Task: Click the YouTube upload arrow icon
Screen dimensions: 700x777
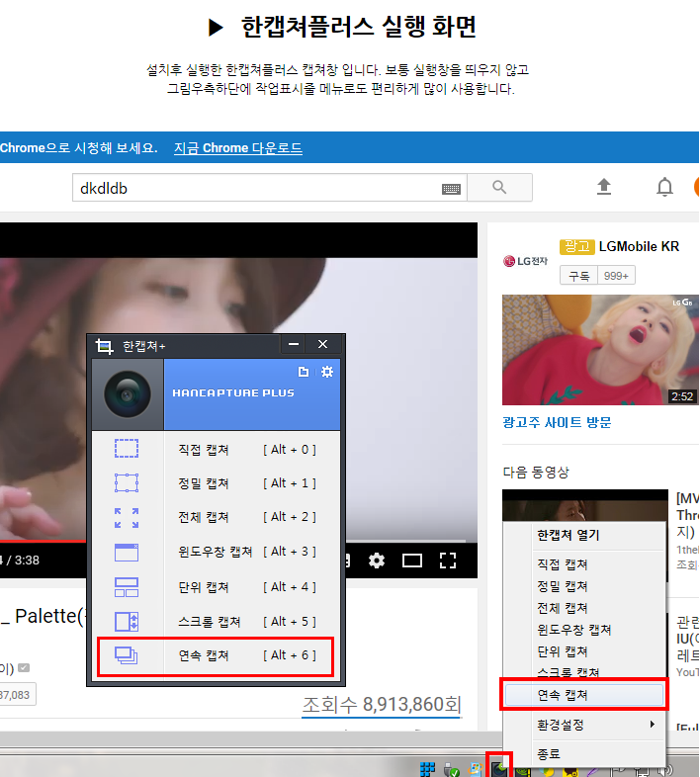Action: coord(604,187)
